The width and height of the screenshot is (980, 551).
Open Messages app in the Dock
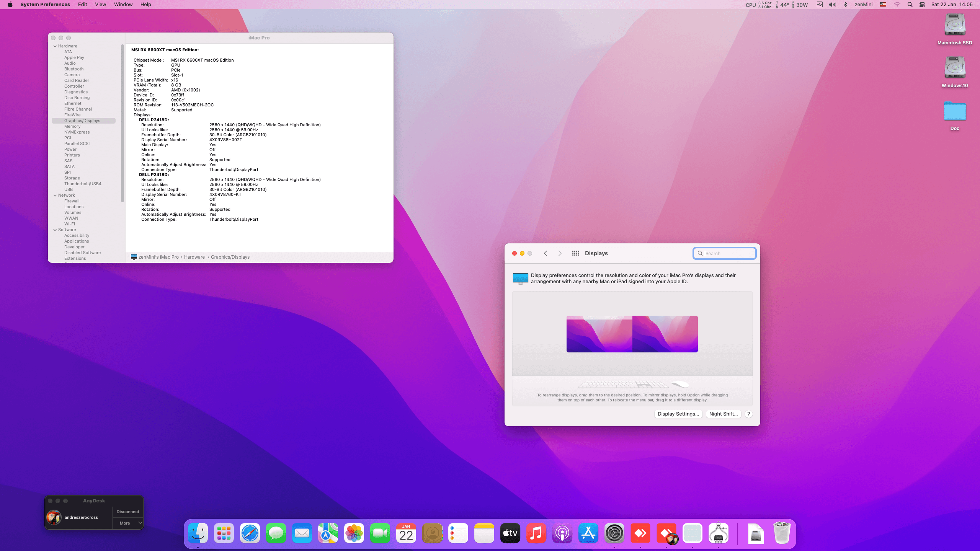(276, 533)
